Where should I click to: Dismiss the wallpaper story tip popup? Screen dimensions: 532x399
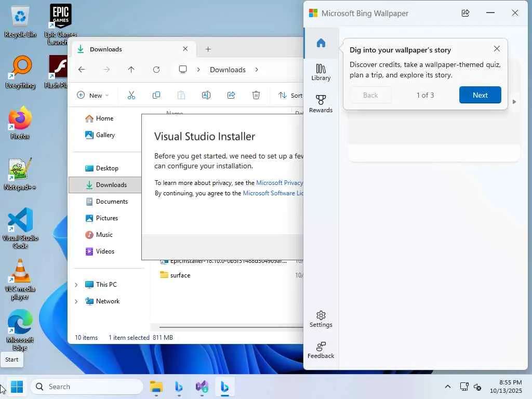pyautogui.click(x=497, y=48)
